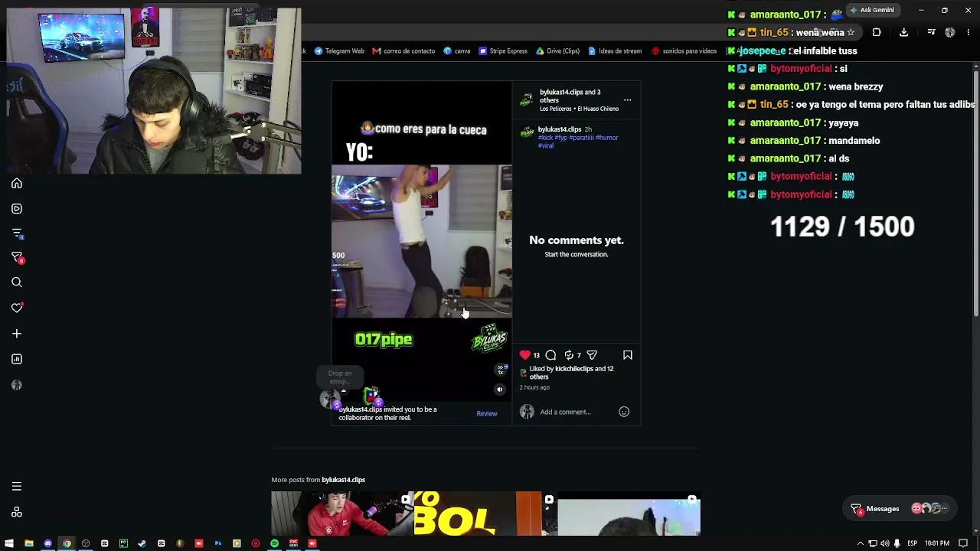Open Chrome downloads icon
Viewport: 980px width, 551px height.
pos(903,32)
